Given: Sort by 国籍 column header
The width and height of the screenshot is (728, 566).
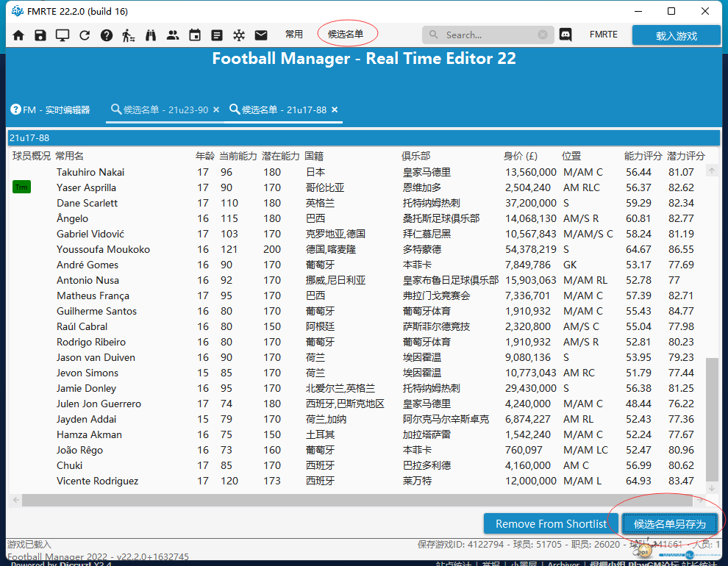Looking at the screenshot, I should (x=314, y=157).
